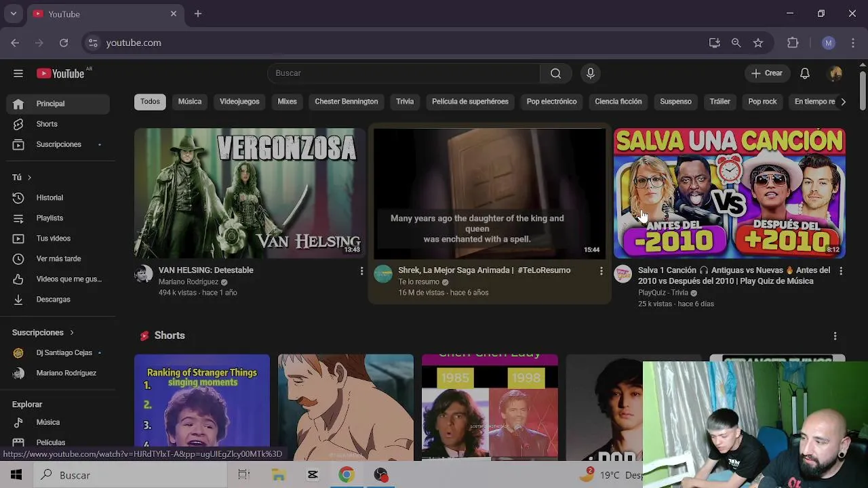
Task: Select the Pop rock filter chip
Action: pyautogui.click(x=762, y=102)
